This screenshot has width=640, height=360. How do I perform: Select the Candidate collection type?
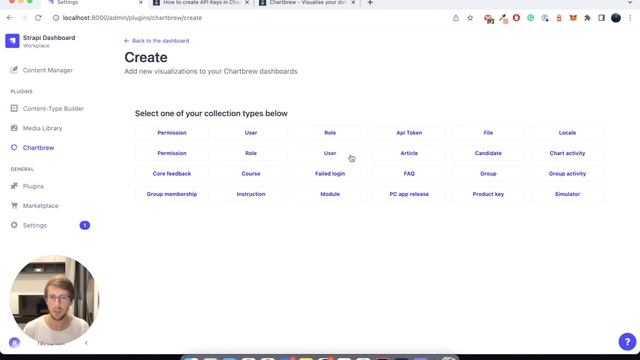coord(488,153)
